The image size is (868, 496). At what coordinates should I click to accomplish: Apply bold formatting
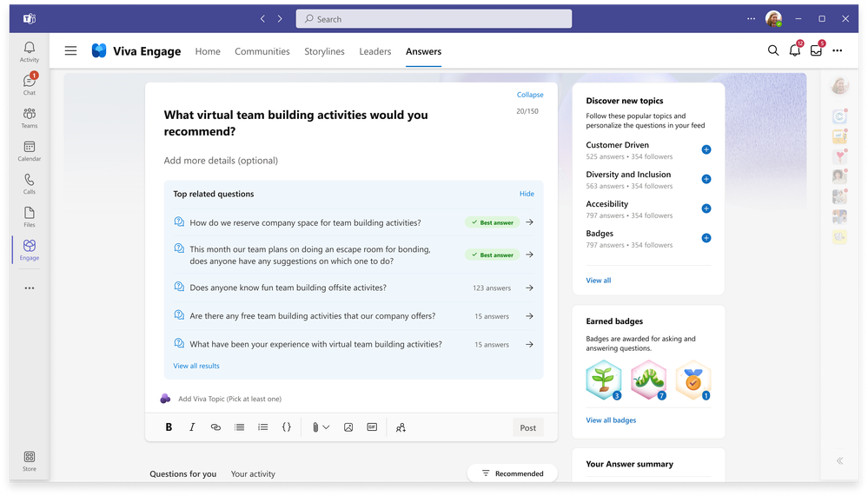[x=169, y=427]
